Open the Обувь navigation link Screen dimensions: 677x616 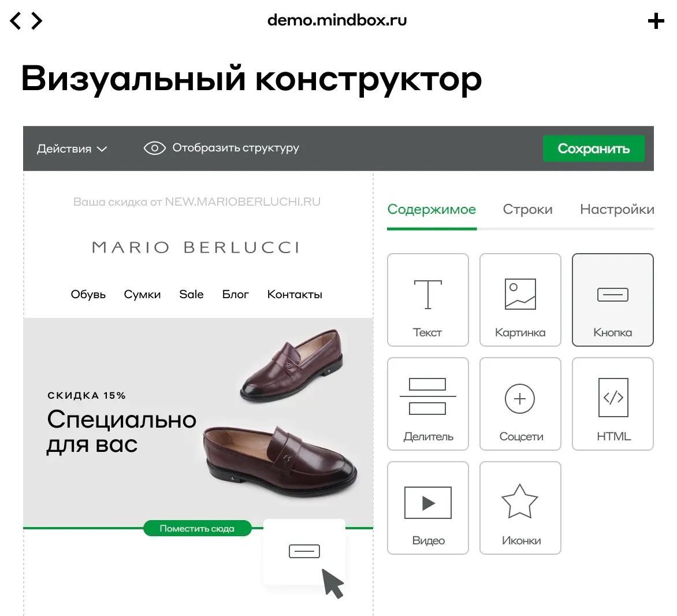click(x=88, y=295)
